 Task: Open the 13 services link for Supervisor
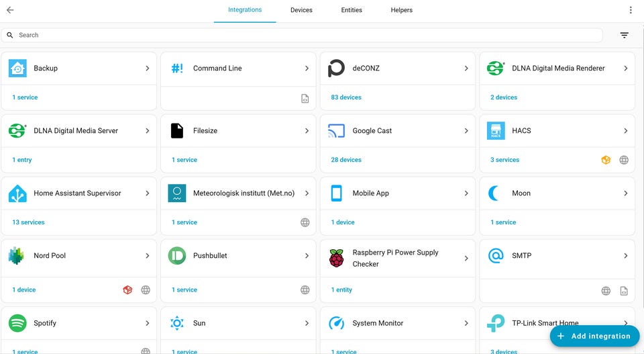[28, 222]
